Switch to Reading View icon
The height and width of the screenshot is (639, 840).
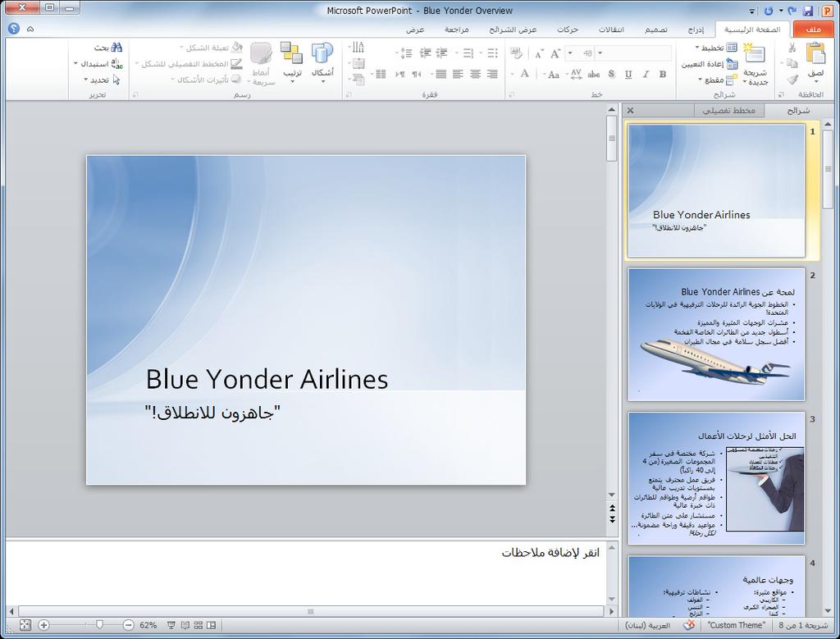tap(185, 624)
